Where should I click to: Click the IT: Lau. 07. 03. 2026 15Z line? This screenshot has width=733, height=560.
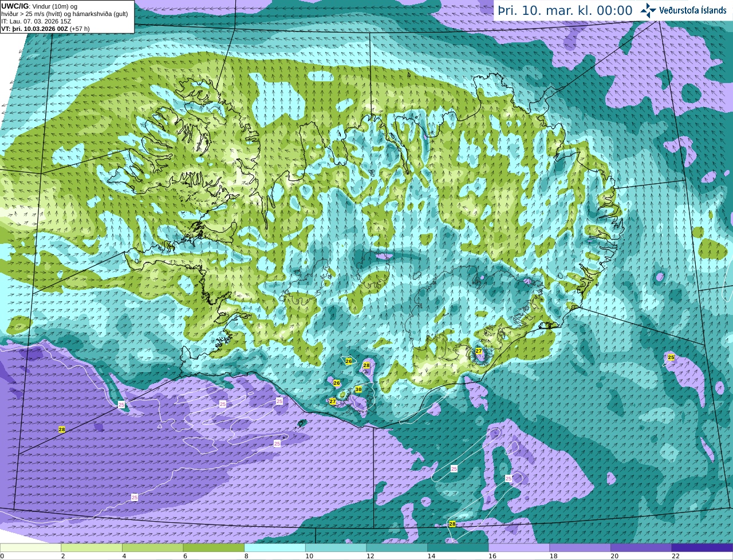tap(36, 21)
